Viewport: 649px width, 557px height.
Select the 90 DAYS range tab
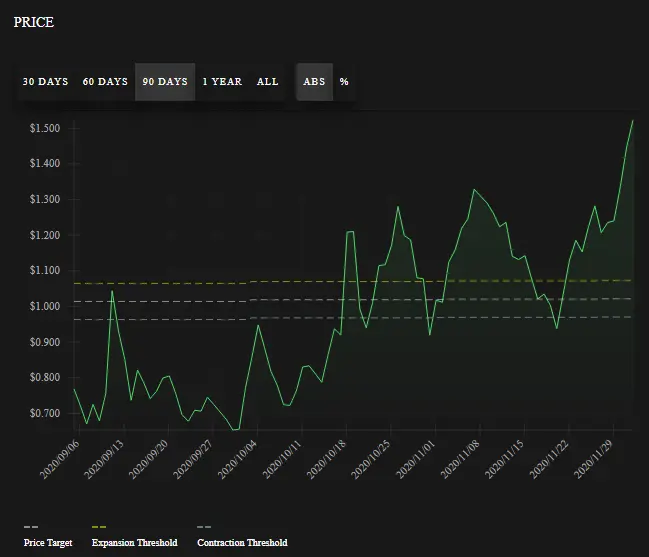tap(165, 82)
